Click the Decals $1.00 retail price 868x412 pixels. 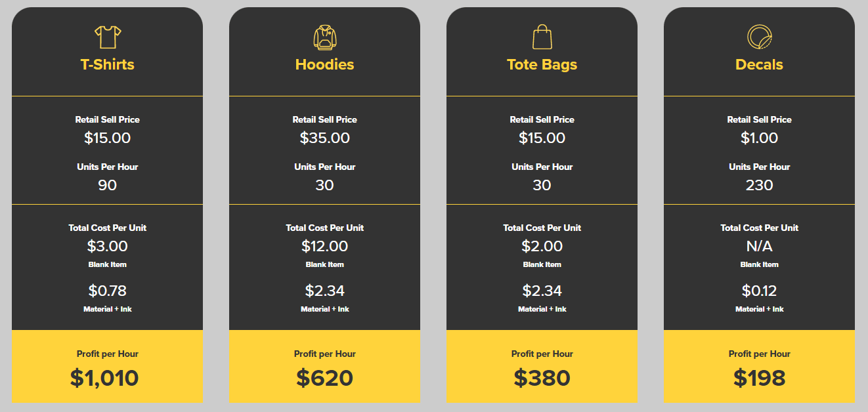760,138
